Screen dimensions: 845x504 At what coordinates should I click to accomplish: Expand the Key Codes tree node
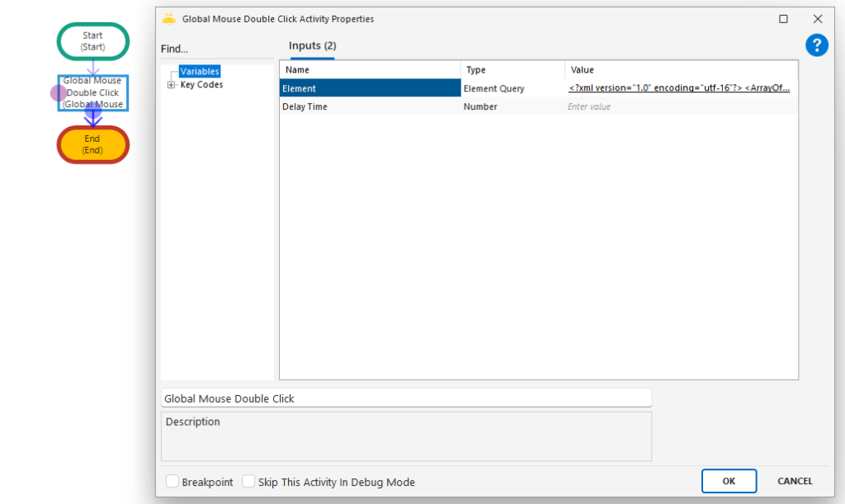pyautogui.click(x=171, y=85)
